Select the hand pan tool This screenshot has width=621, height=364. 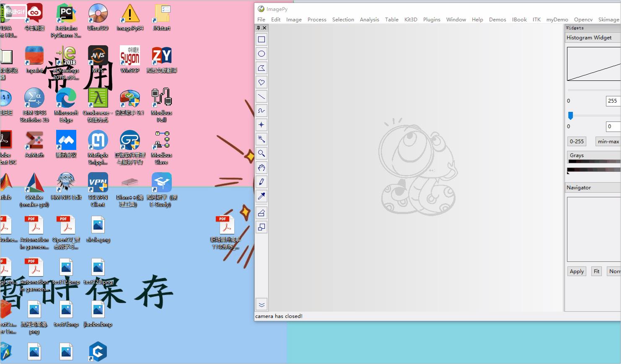261,168
